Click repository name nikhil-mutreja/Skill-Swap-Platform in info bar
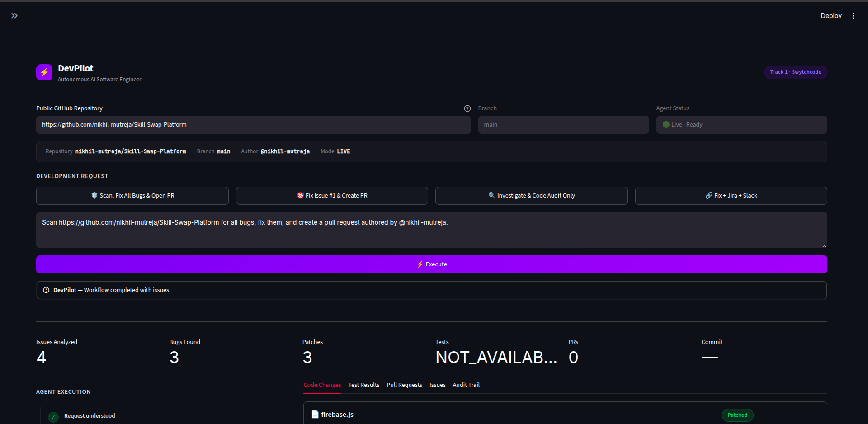The height and width of the screenshot is (424, 868). [x=131, y=151]
